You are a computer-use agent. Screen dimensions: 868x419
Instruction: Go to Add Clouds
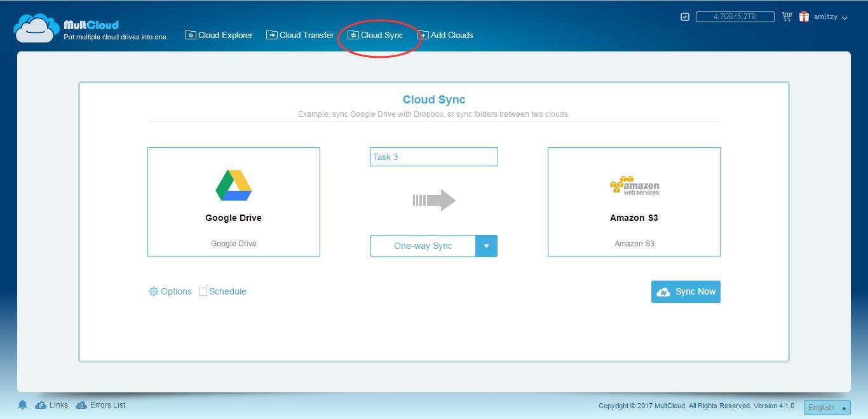click(445, 35)
